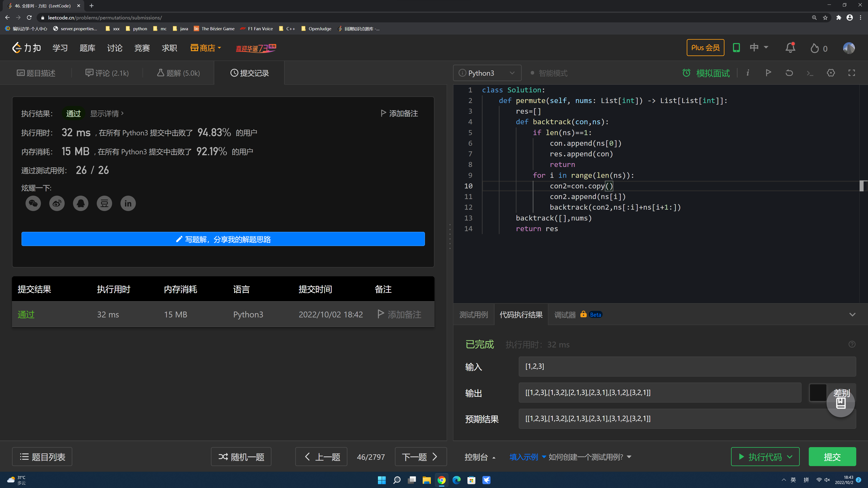Click the 输入 input field

coord(687,366)
